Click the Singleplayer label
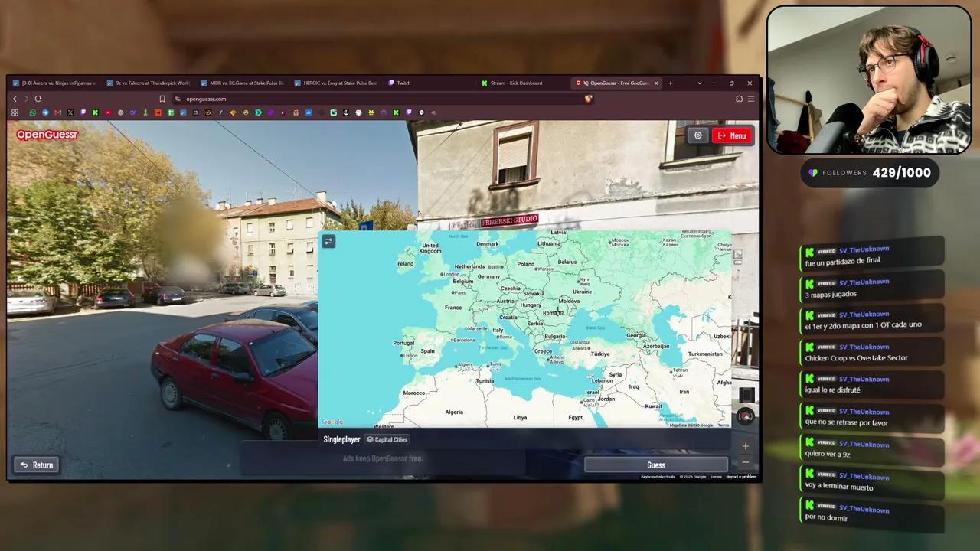Viewport: 980px width, 551px height. click(341, 439)
